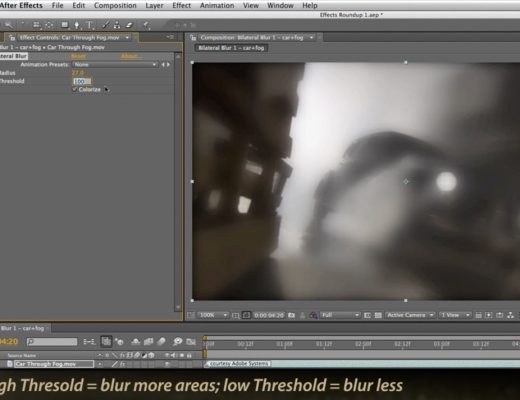Click the Comp Flowchart icon in viewer
This screenshot has width=520, height=400.
tap(510, 315)
